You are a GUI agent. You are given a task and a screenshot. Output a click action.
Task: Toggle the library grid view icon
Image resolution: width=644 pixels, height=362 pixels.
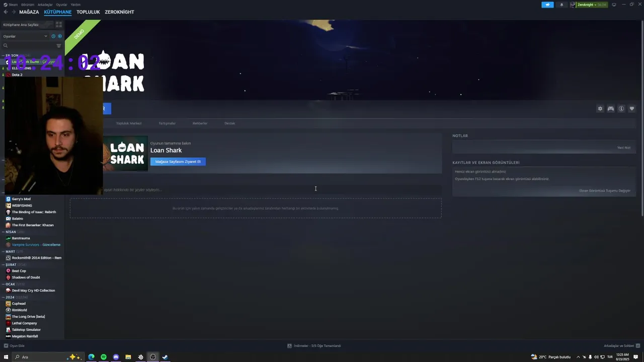pos(59,25)
